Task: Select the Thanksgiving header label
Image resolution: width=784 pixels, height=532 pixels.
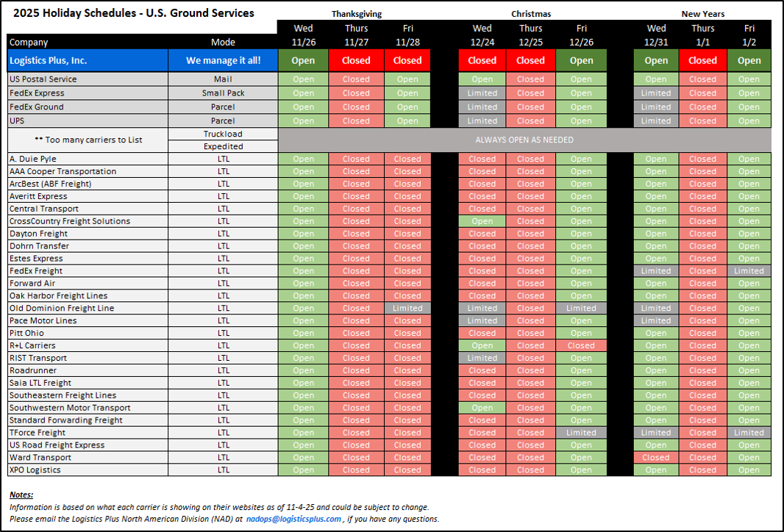Action: coord(356,14)
